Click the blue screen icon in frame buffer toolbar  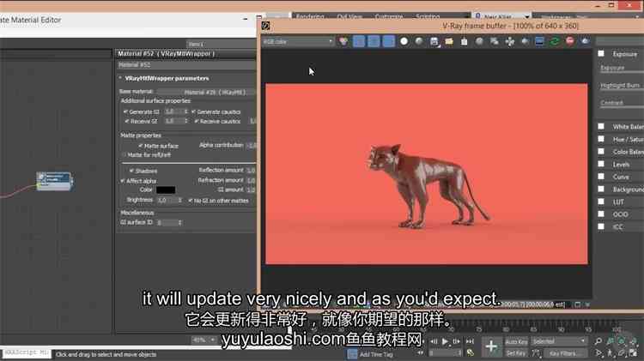point(540,41)
